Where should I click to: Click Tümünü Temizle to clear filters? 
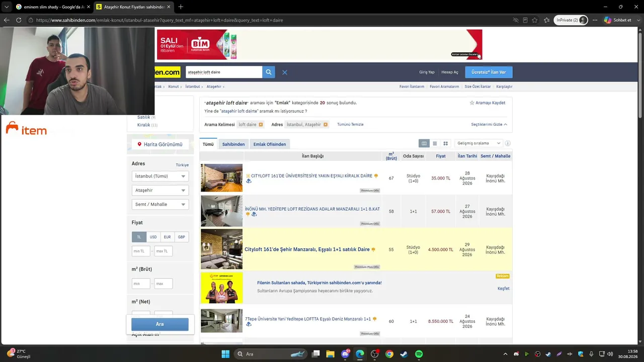pos(350,124)
